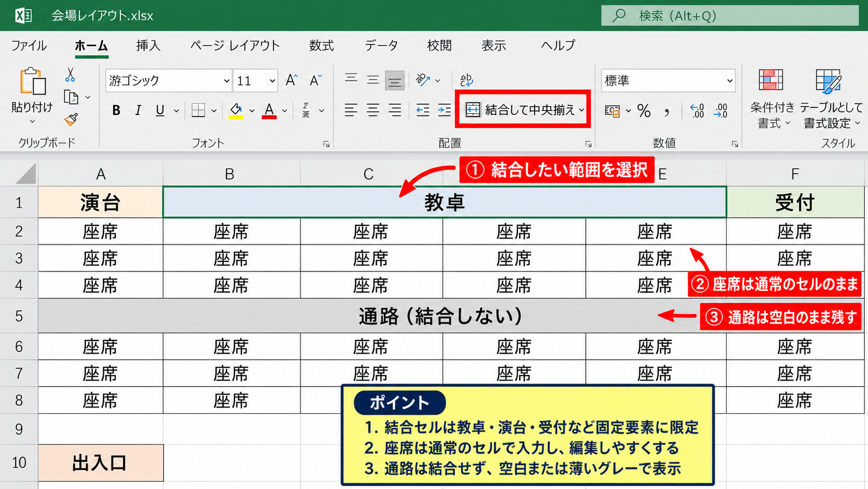The height and width of the screenshot is (489, 868).
Task: Select the Format Painter brush icon
Action: click(x=71, y=120)
